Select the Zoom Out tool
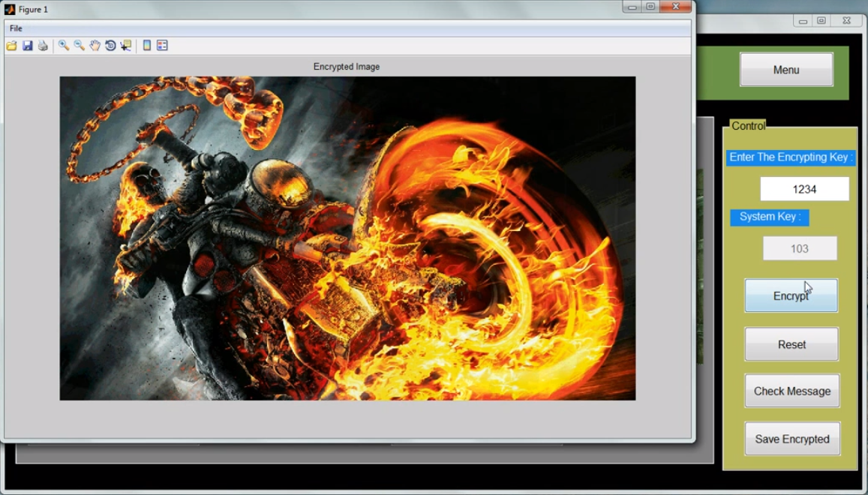Viewport: 868px width, 495px height. click(x=80, y=46)
